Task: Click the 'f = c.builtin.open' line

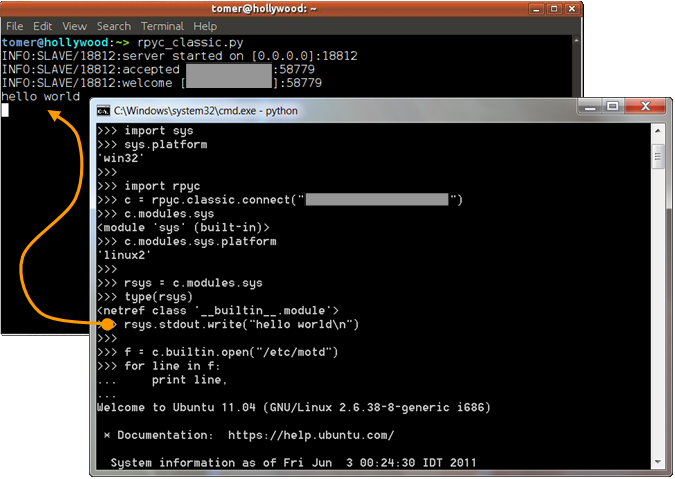Action: [x=218, y=352]
